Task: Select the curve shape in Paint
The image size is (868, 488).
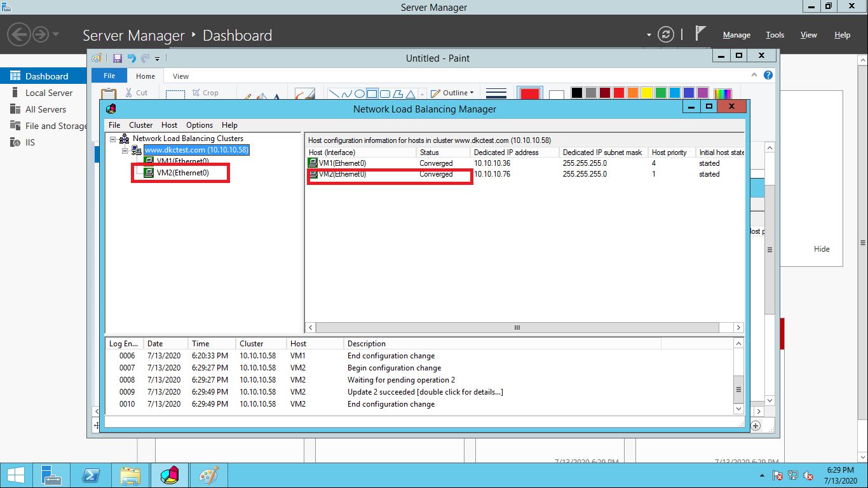Action: click(x=347, y=93)
